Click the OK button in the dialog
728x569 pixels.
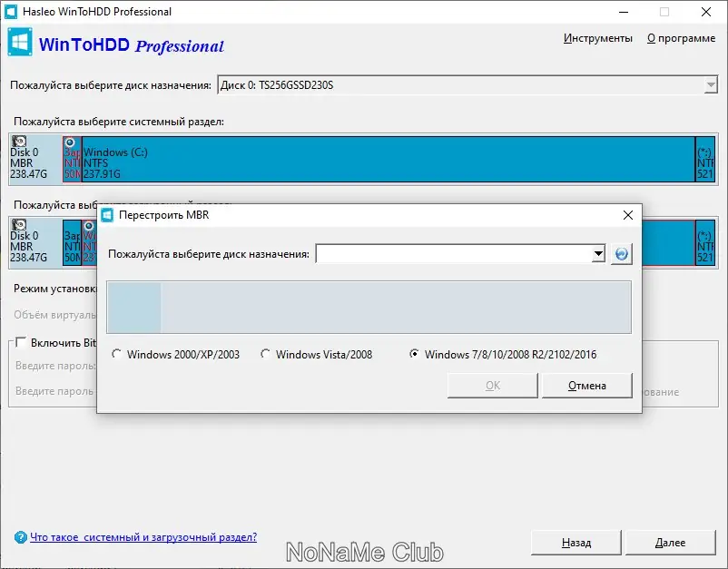click(x=493, y=385)
